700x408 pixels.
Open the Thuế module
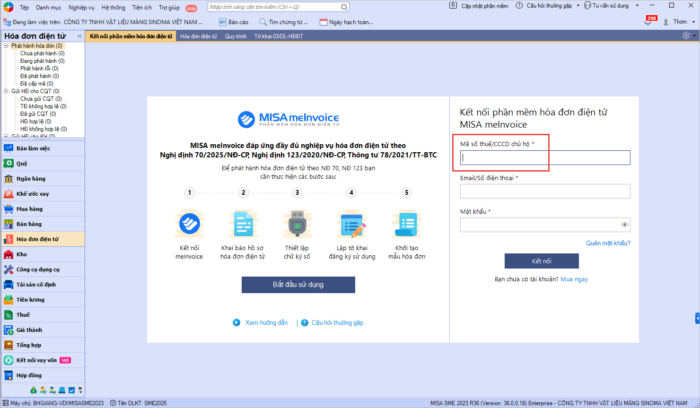pyautogui.click(x=22, y=315)
